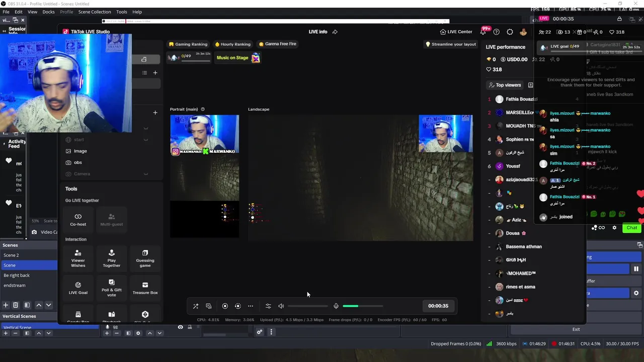The height and width of the screenshot is (362, 644).
Task: Pause recording with pause button
Action: [636, 269]
